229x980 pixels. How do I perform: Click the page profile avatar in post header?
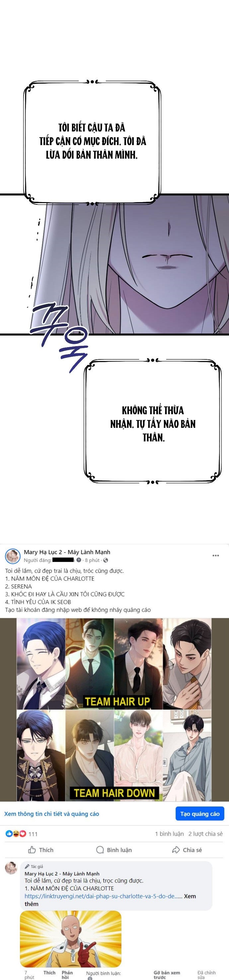coord(13,556)
